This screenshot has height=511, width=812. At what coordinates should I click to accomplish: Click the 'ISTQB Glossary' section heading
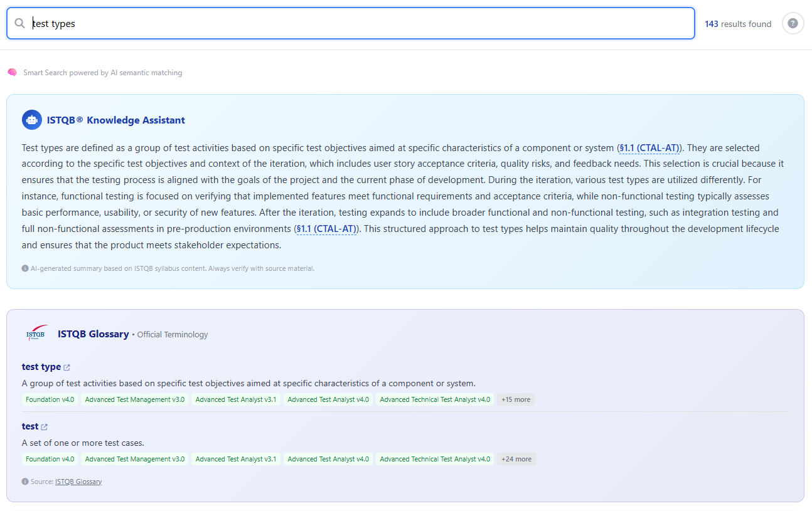click(x=93, y=334)
